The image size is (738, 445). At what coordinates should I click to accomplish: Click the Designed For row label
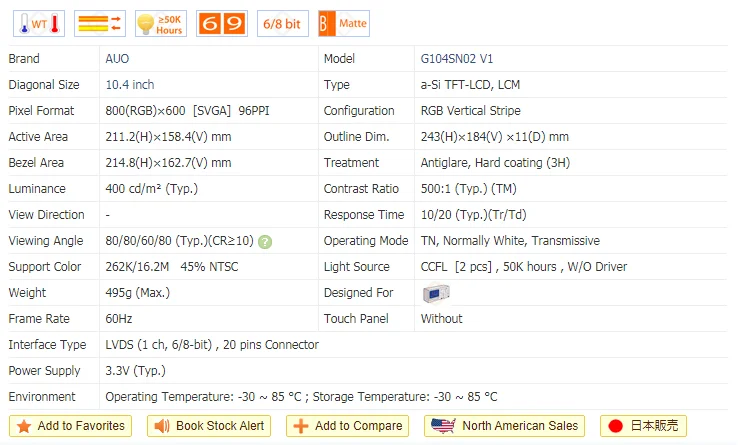359,293
